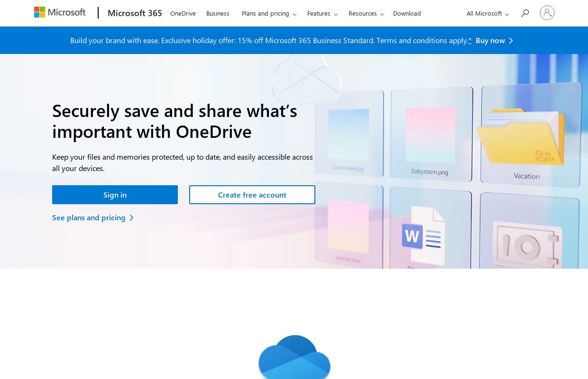The height and width of the screenshot is (379, 588).
Task: Expand the Resources dropdown menu
Action: click(x=366, y=13)
